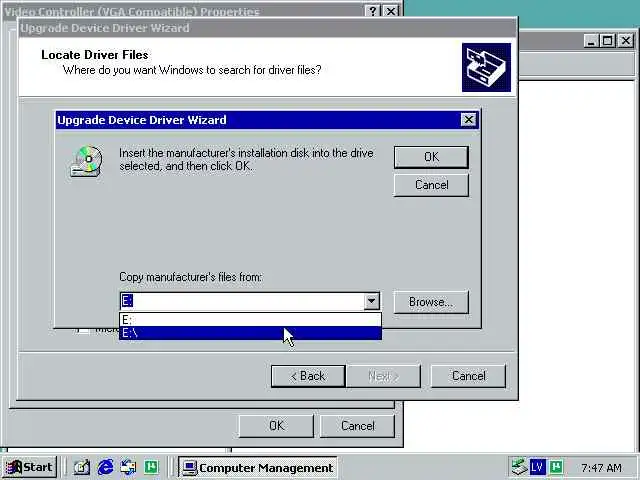Viewport: 640px width, 480px height.
Task: Click OK in the insert disk dialog
Action: point(431,157)
